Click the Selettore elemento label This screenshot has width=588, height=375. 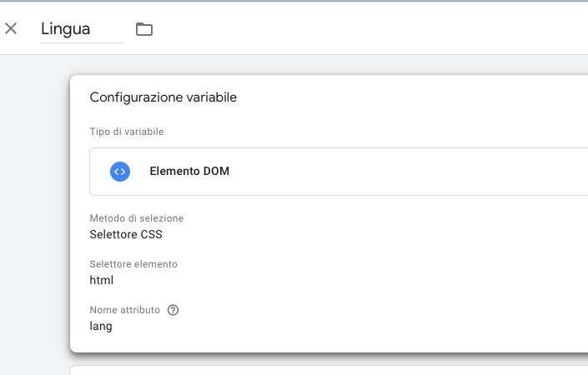pos(133,264)
